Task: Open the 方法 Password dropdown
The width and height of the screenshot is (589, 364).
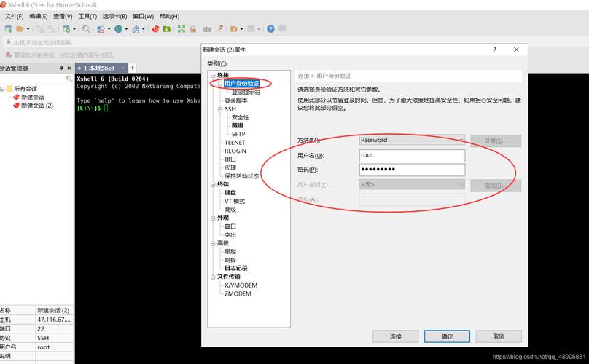Action: click(412, 140)
